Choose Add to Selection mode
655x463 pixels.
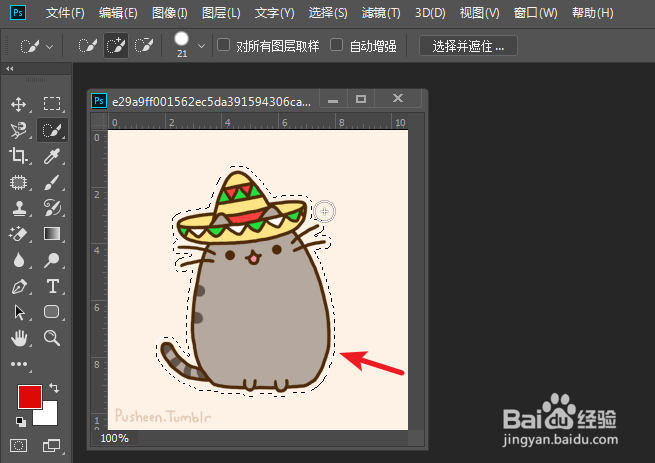pos(116,46)
